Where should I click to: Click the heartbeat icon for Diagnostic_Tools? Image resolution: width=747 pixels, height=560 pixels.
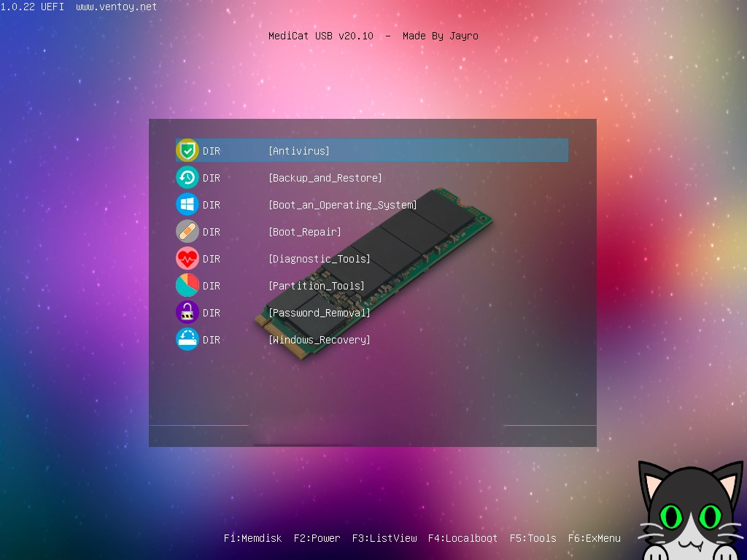coord(187,259)
